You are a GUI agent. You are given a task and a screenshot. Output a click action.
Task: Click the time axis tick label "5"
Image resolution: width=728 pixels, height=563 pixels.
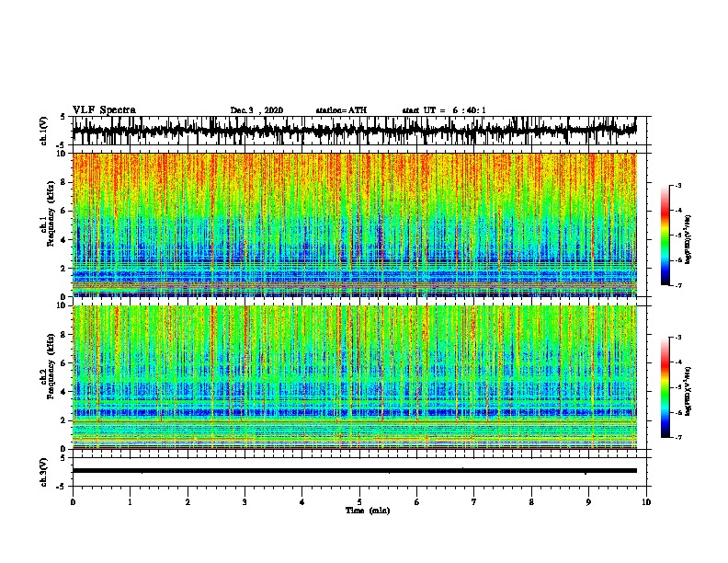pyautogui.click(x=359, y=501)
